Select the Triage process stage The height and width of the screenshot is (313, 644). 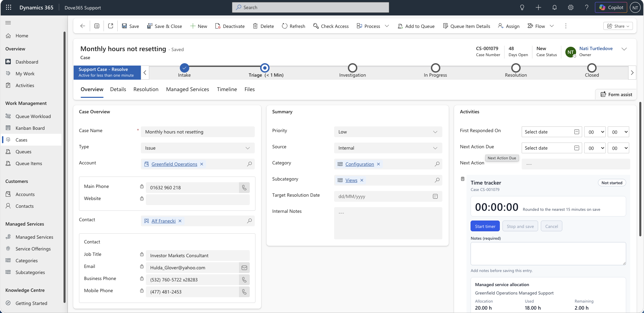pos(265,68)
